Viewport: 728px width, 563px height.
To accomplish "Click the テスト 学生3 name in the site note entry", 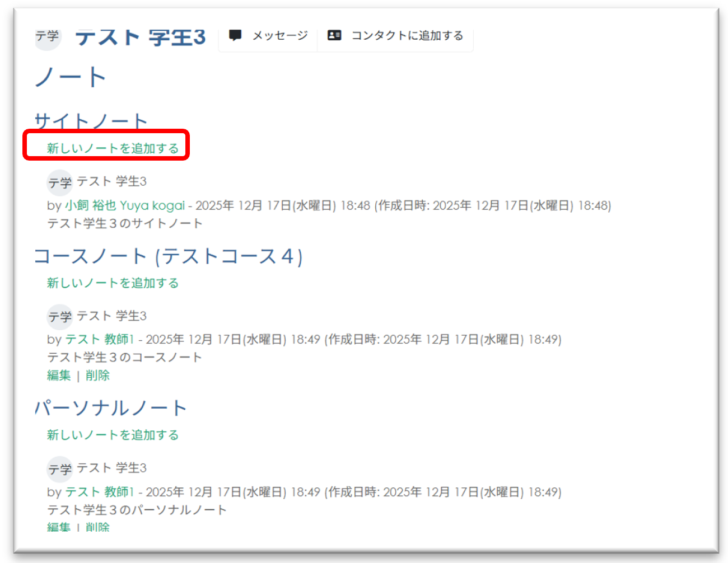I will pos(111,182).
